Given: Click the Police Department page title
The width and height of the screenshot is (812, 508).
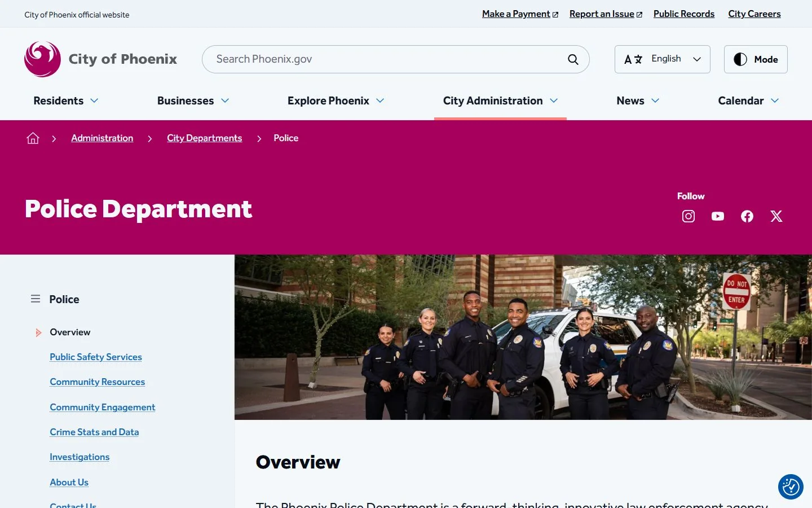Looking at the screenshot, I should (138, 209).
